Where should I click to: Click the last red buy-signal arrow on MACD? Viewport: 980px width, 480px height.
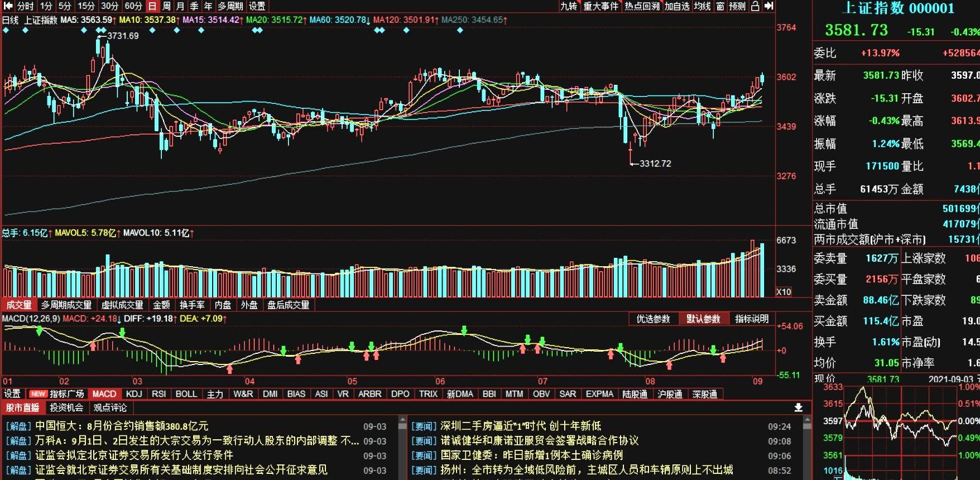[x=723, y=358]
